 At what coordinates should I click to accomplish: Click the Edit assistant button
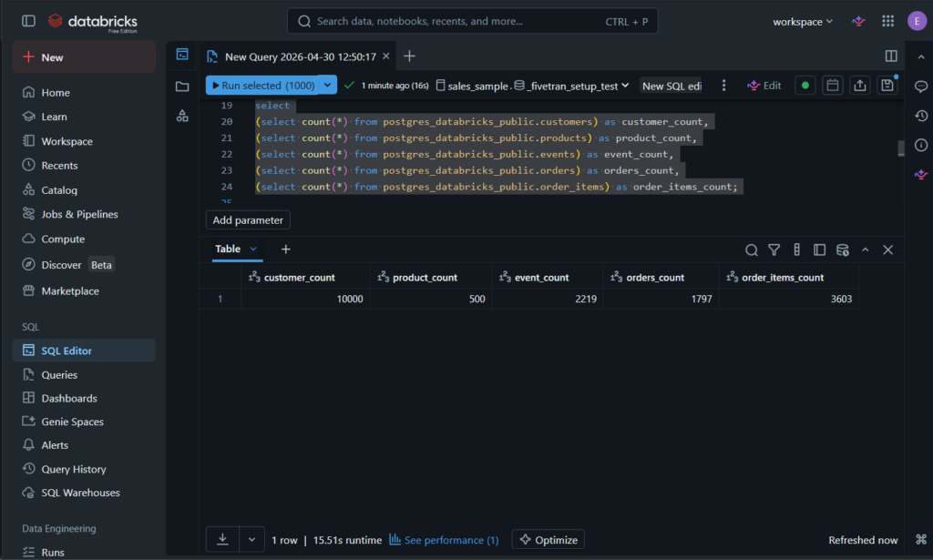click(x=764, y=86)
